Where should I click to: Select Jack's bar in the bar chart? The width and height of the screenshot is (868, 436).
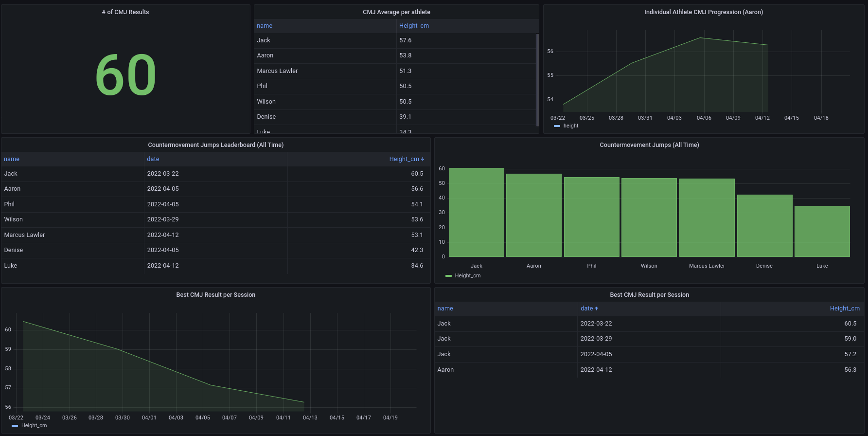point(477,213)
